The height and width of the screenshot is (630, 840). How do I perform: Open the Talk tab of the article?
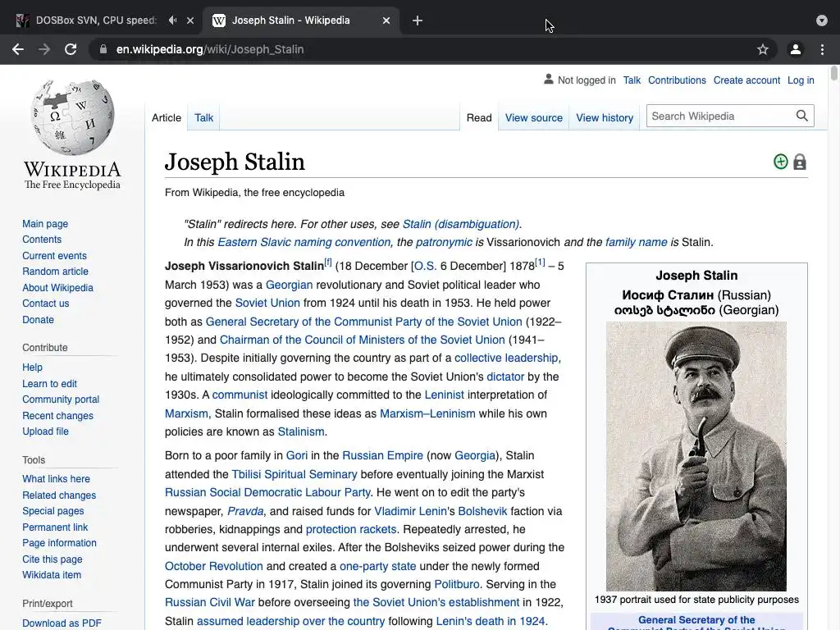click(203, 118)
